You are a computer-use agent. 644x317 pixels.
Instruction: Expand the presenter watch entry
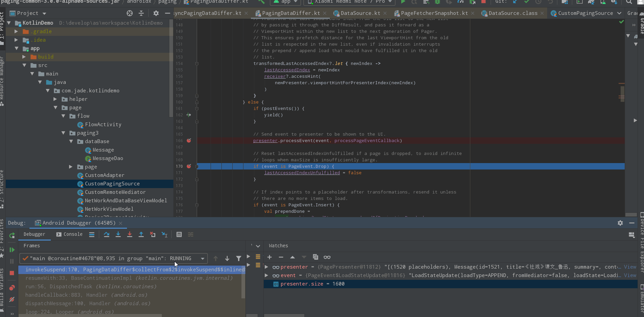(x=266, y=267)
